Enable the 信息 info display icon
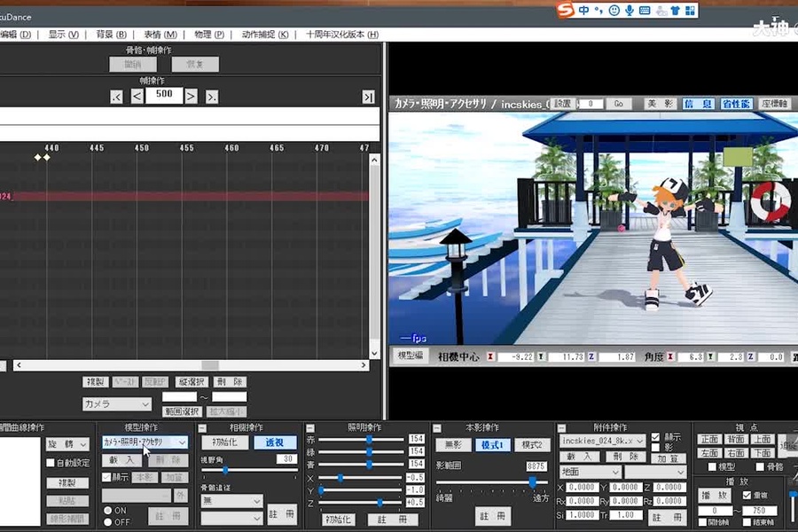This screenshot has height=532, width=798. 699,103
